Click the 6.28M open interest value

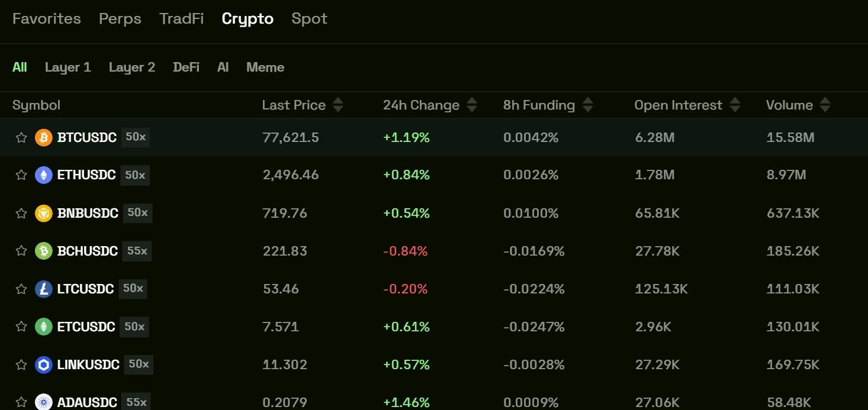(655, 137)
